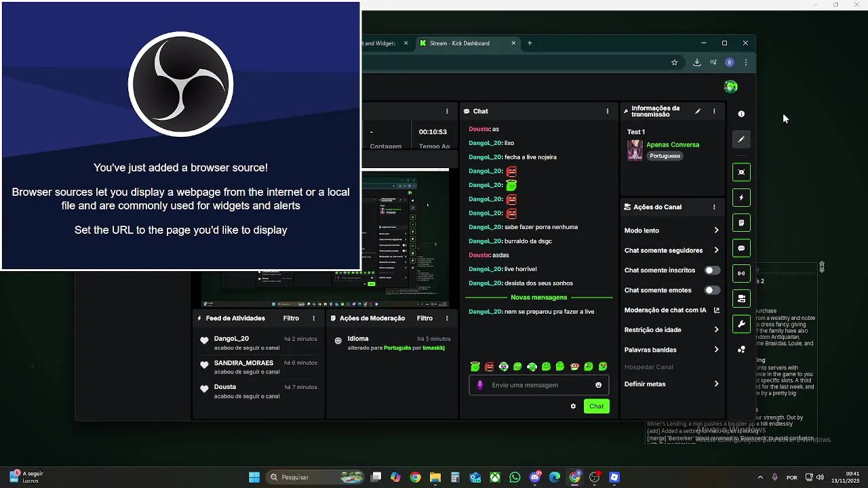Open Ações de Moderação three-dot menu
This screenshot has width=868, height=488.
pyautogui.click(x=447, y=319)
